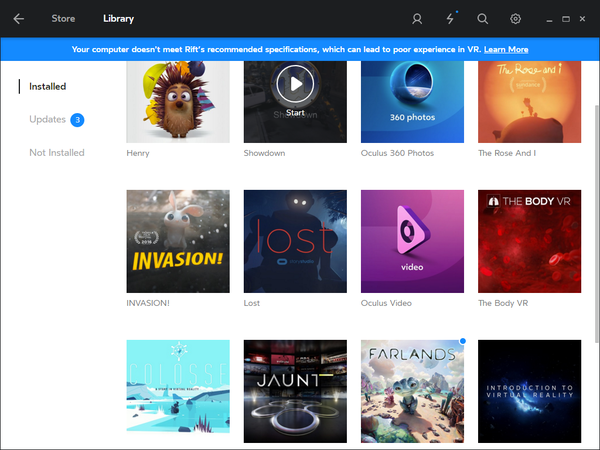This screenshot has width=600, height=450.
Task: Show Not Installed apps
Action: coord(57,153)
